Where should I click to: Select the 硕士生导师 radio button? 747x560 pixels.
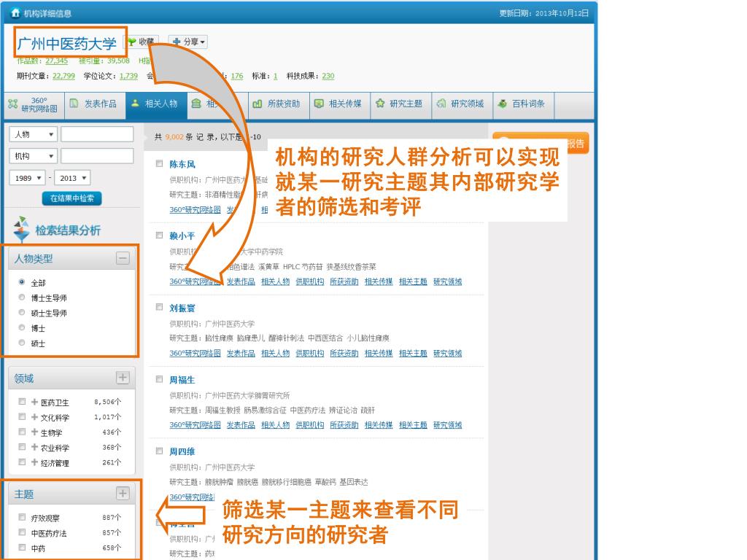(21, 312)
